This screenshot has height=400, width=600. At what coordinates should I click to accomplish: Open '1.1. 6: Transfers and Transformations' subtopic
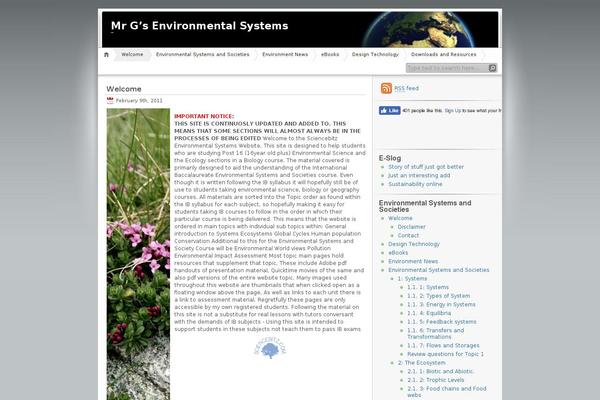click(x=436, y=333)
